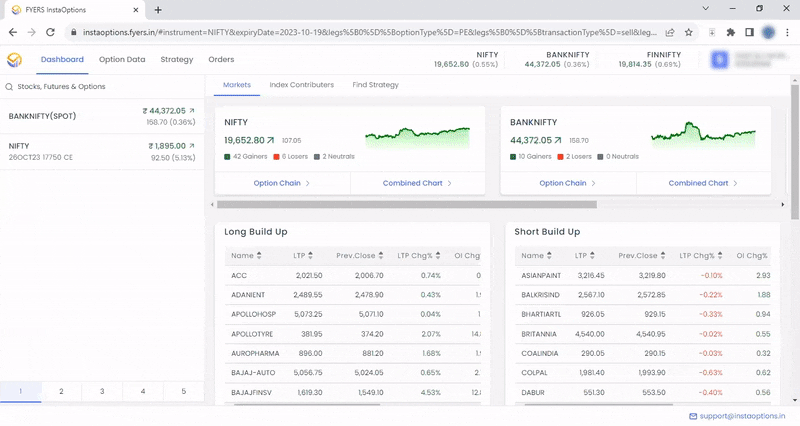Switch to the Dashboard tab

pos(62,60)
